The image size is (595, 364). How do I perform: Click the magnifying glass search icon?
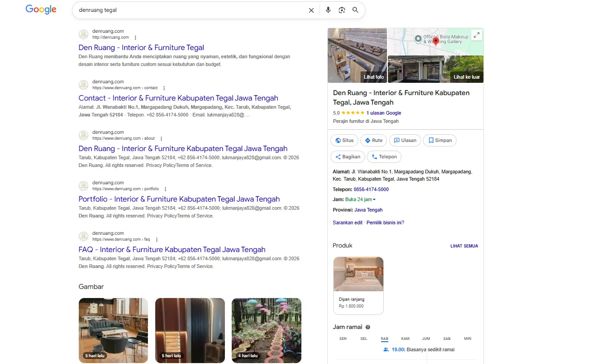(356, 10)
